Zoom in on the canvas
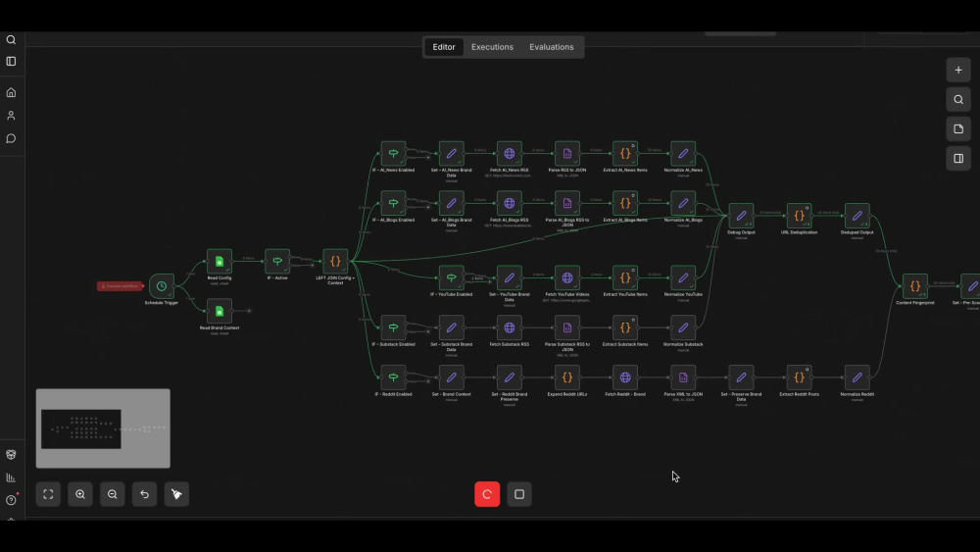This screenshot has height=552, width=980. tap(80, 494)
